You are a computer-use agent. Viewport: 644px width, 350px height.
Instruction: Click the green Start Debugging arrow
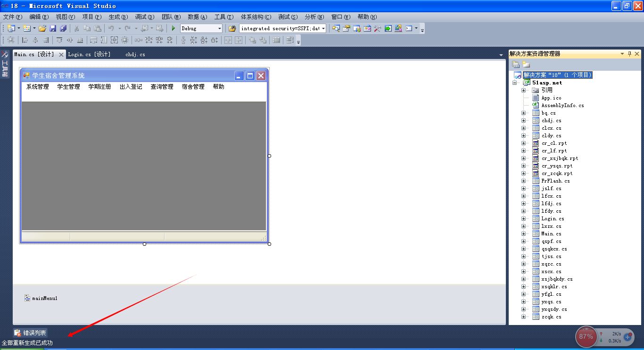pyautogui.click(x=173, y=28)
